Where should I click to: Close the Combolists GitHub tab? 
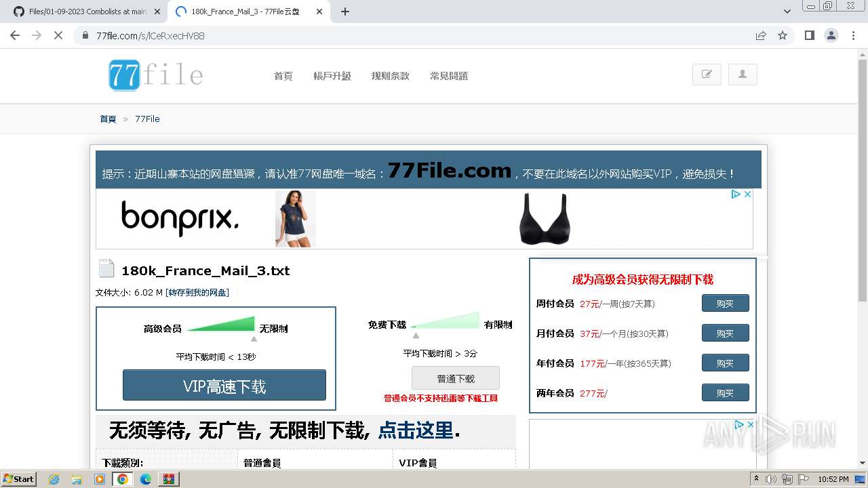[x=157, y=12]
